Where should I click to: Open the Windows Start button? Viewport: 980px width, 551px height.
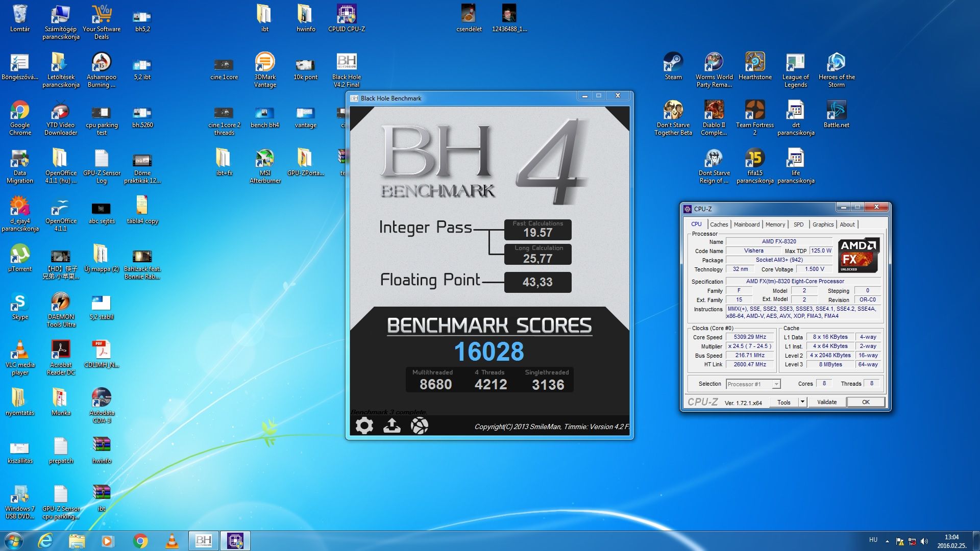(13, 541)
